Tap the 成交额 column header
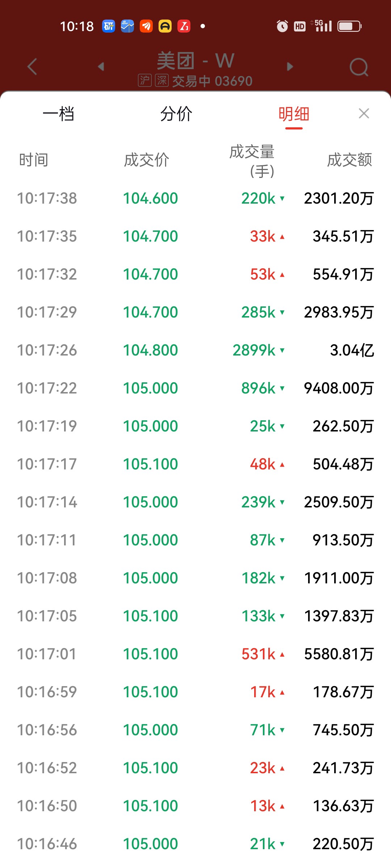 click(350, 160)
